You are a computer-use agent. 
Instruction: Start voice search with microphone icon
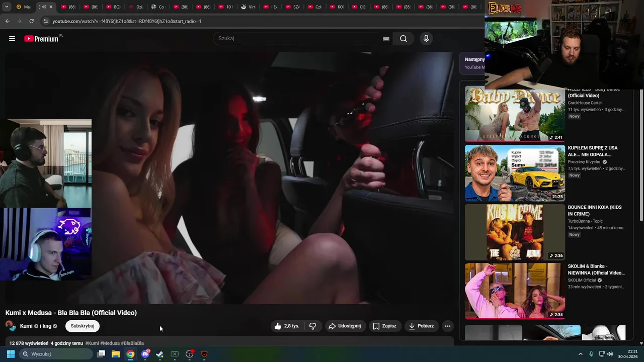(426, 39)
